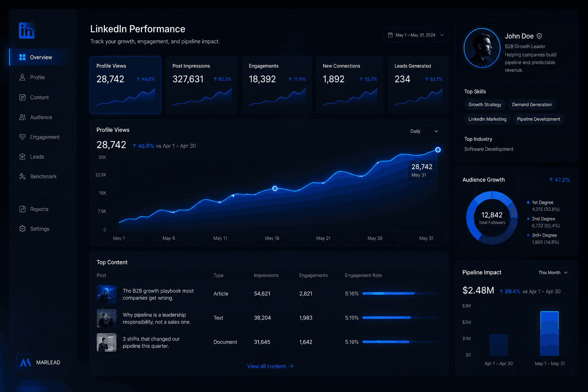Click the 54,621 impressions value
This screenshot has height=392, width=588.
pyautogui.click(x=262, y=294)
